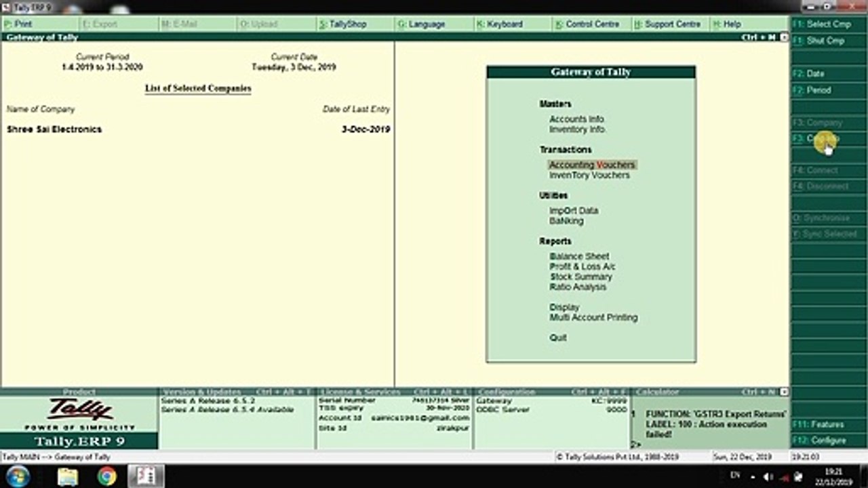Viewport: 868px width, 488px height.
Task: Click F11 Features button
Action: (829, 424)
